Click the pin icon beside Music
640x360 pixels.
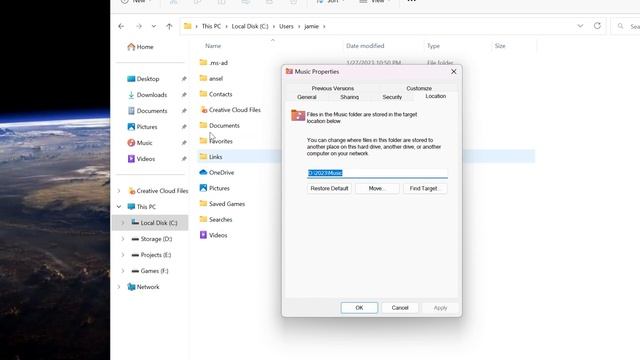tap(184, 143)
